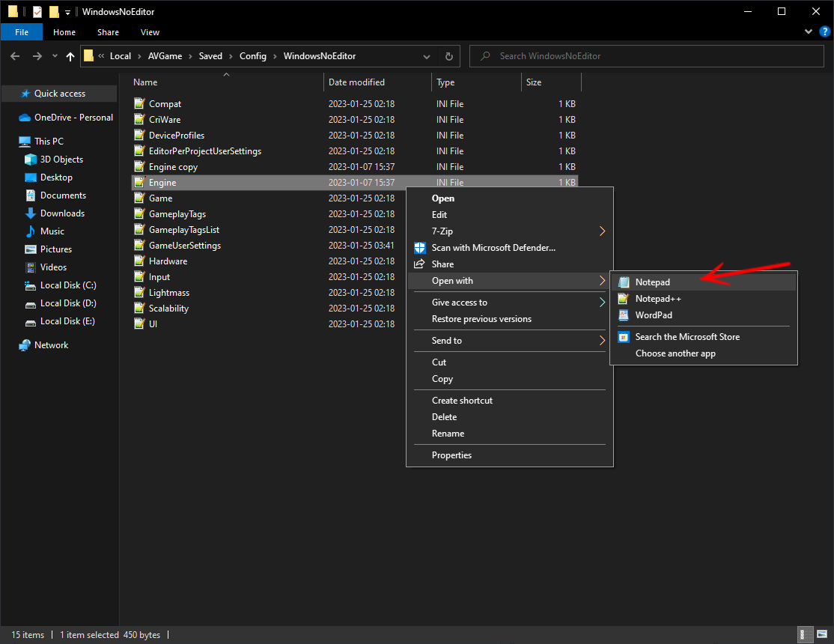Open the Home ribbon tab
The image size is (834, 644).
(64, 32)
